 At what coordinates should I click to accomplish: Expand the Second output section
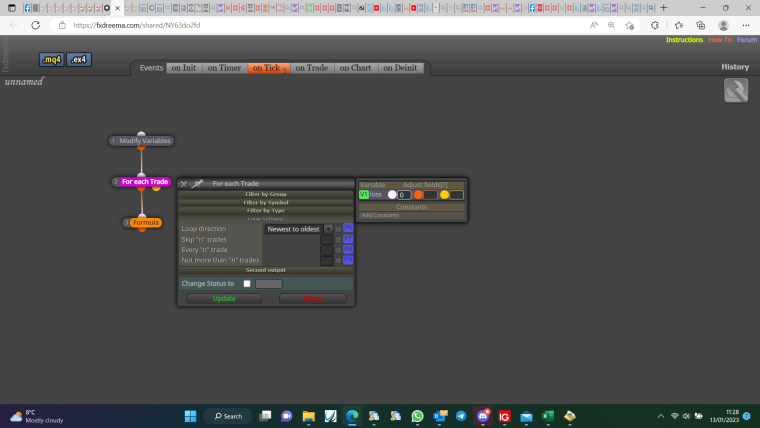[266, 270]
